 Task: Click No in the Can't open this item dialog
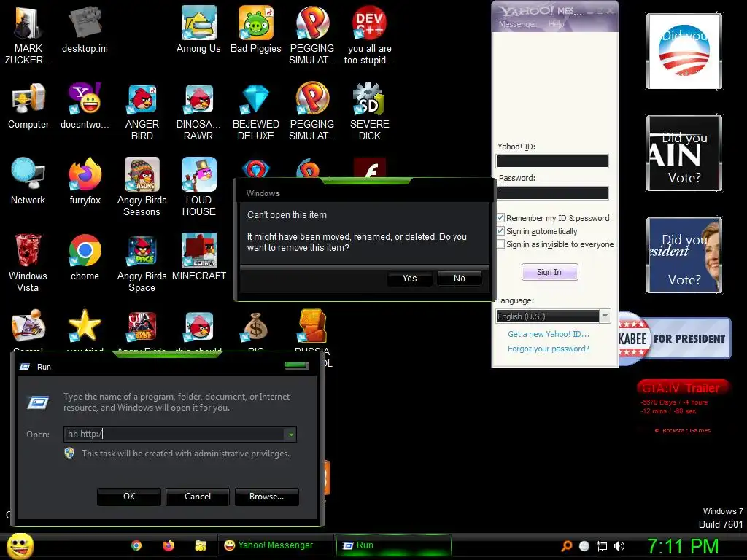460,278
